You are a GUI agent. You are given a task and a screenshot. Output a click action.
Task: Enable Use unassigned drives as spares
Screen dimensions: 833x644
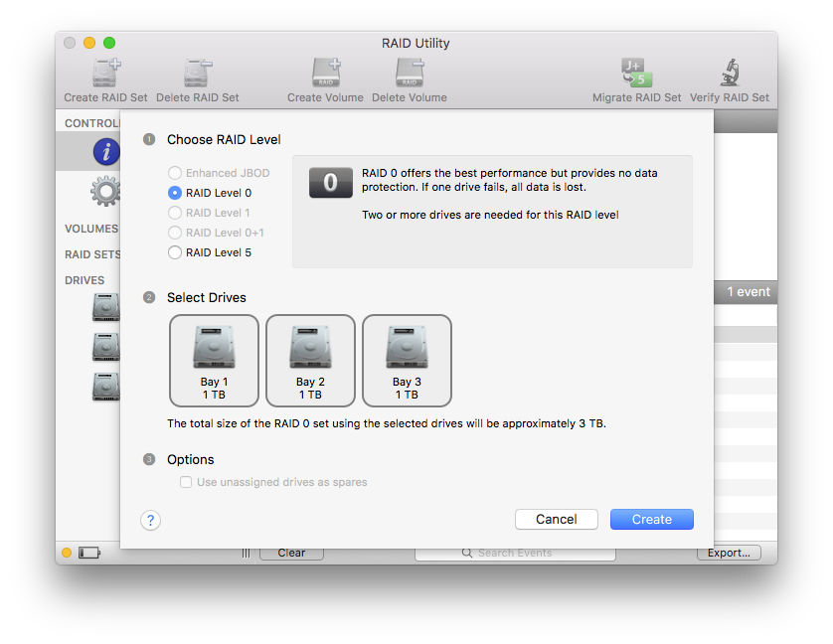[186, 482]
